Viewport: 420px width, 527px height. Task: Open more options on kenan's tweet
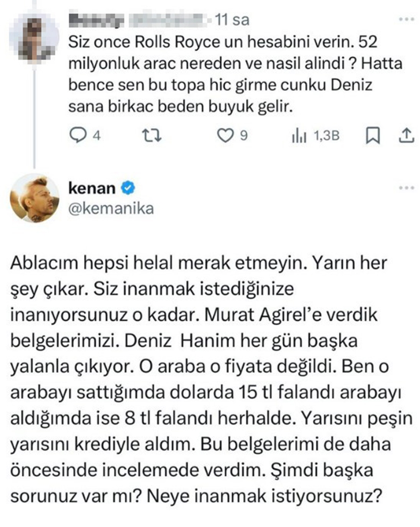(406, 188)
